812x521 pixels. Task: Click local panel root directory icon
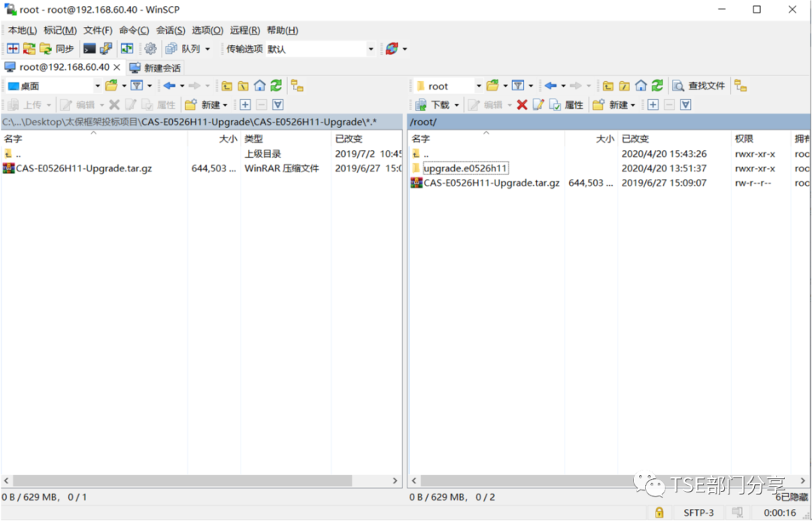tap(244, 86)
